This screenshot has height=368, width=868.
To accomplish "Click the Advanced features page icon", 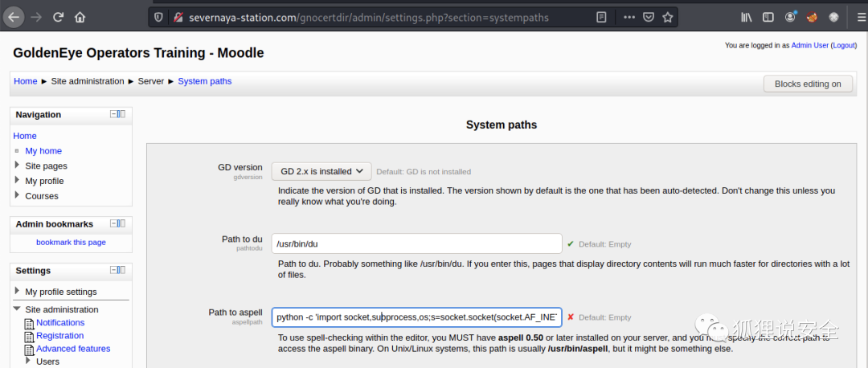I will point(30,350).
